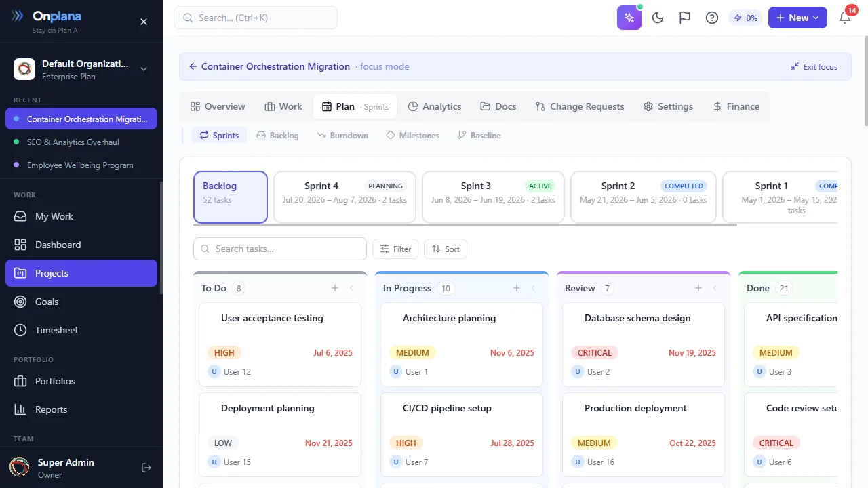The image size is (868, 488).
Task: Open the notifications bell
Action: coord(845,18)
